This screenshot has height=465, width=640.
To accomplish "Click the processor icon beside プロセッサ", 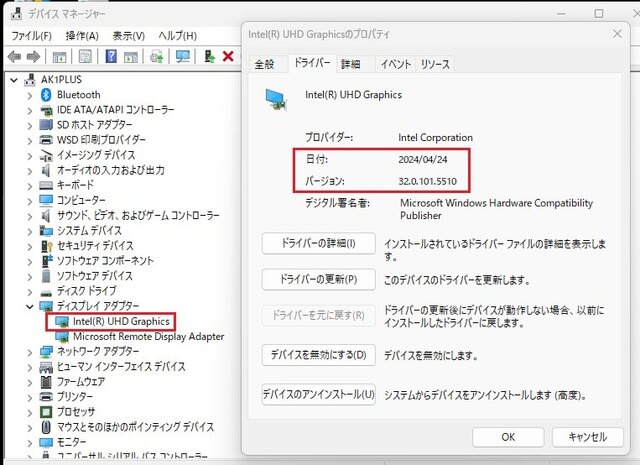I will tap(46, 412).
